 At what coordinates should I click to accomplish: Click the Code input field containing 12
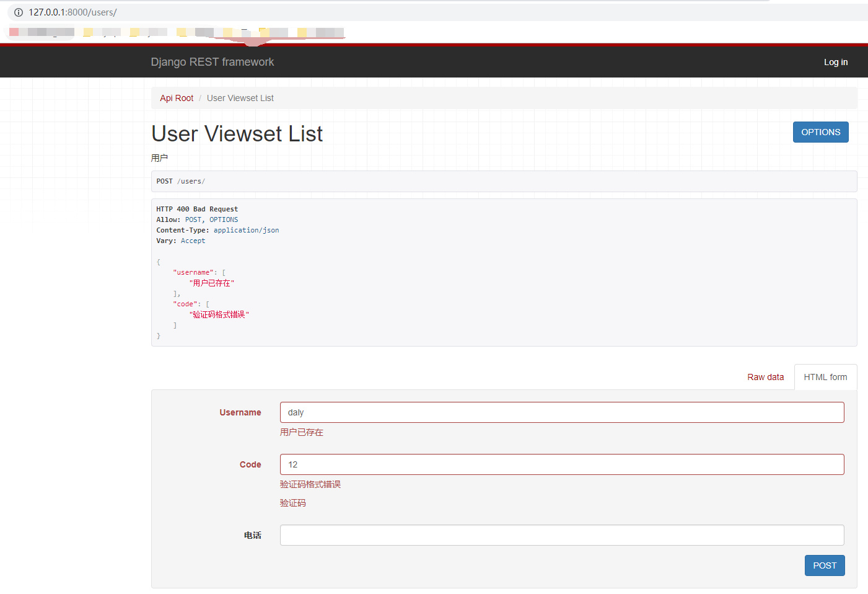[561, 464]
